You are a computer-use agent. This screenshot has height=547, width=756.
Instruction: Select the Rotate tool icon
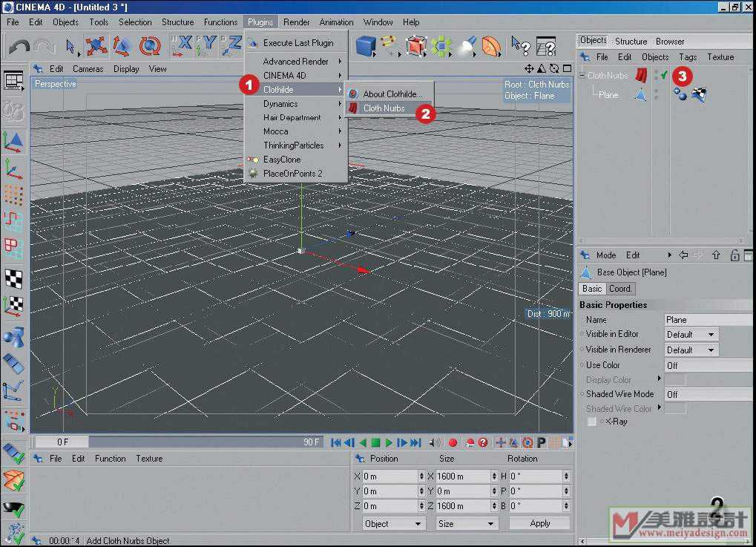[x=149, y=46]
